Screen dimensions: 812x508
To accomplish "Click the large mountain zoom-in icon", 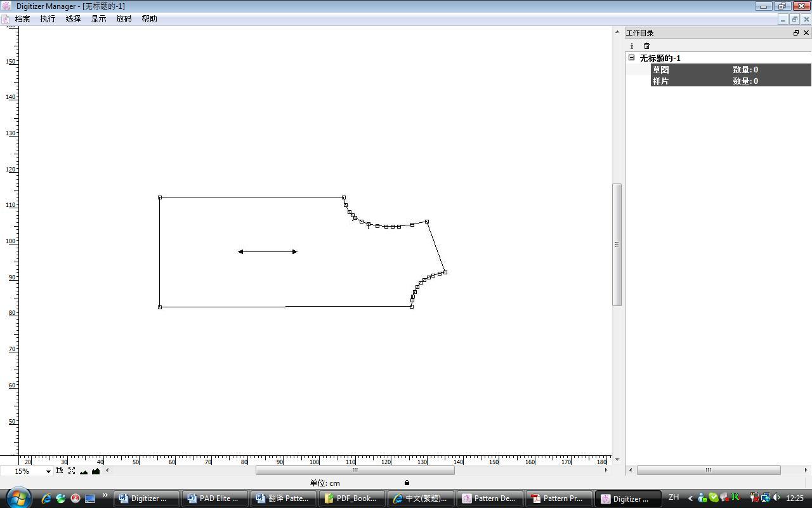I will click(96, 471).
